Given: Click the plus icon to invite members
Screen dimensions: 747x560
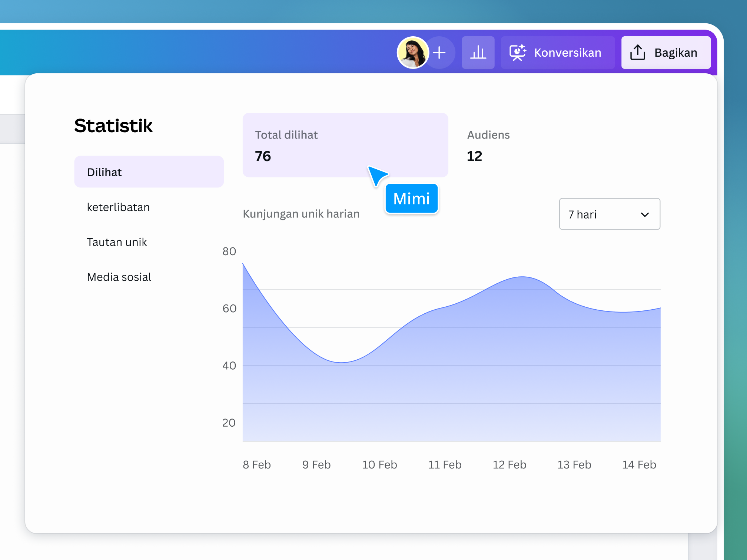Looking at the screenshot, I should [x=440, y=53].
